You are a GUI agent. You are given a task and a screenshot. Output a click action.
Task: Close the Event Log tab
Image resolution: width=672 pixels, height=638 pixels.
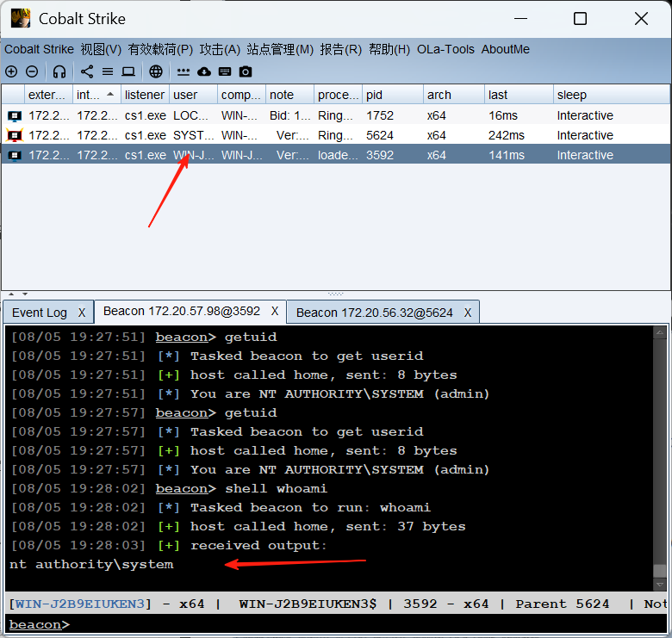point(82,313)
